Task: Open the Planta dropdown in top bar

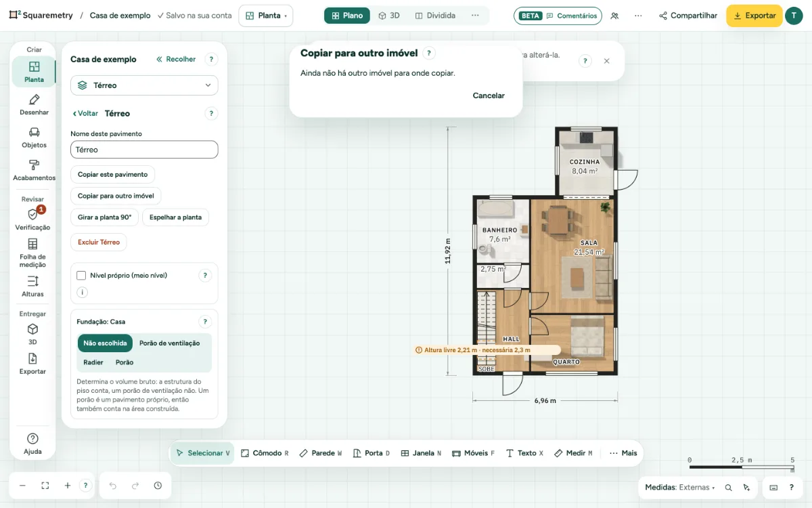Action: tap(266, 16)
